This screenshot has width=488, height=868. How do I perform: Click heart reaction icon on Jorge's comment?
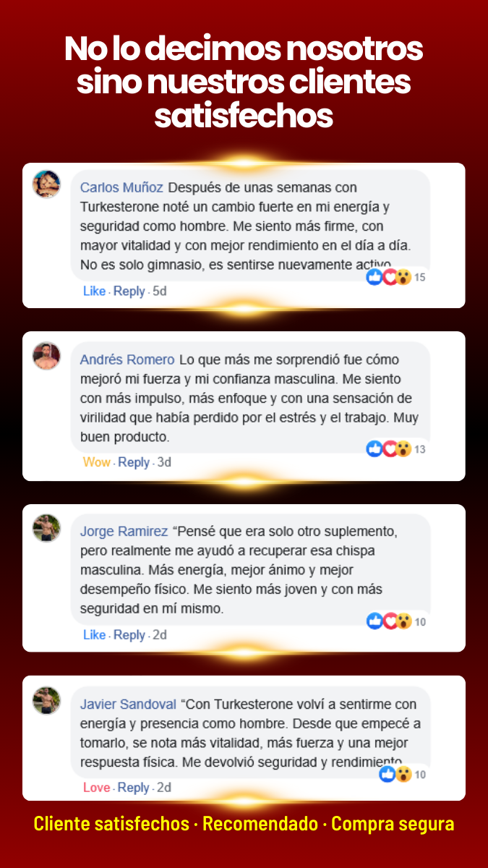pos(390,621)
